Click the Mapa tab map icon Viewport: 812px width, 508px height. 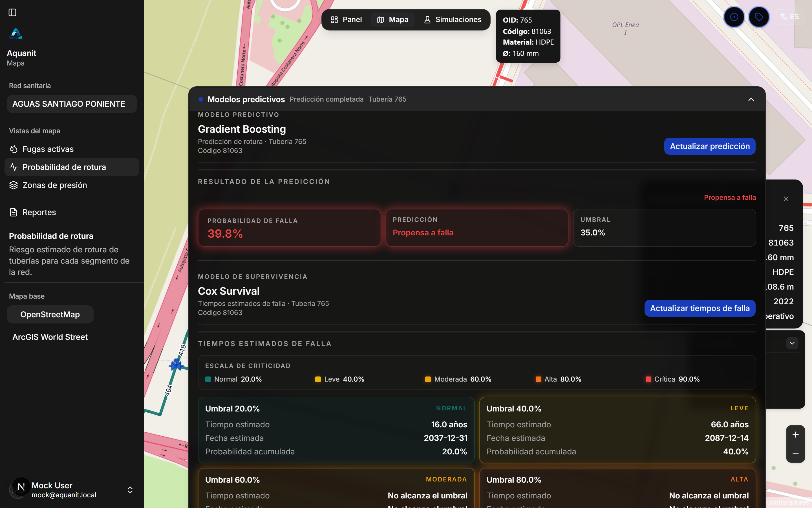[381, 20]
